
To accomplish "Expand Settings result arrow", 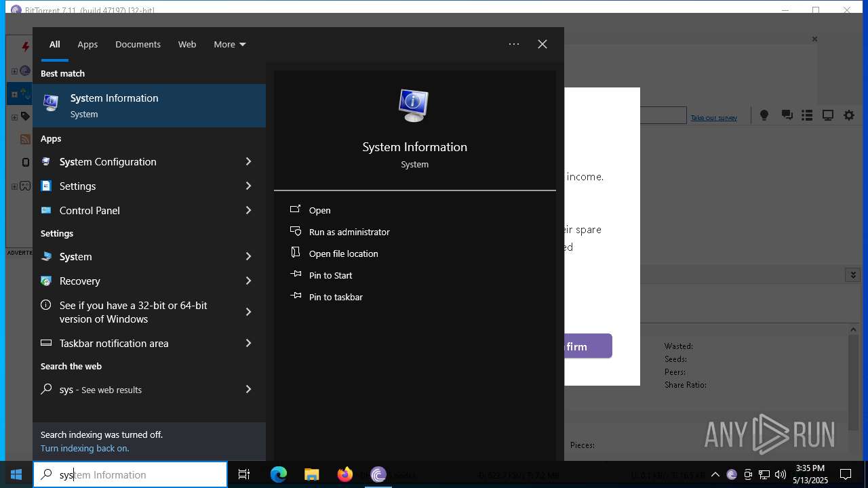I will pos(248,186).
